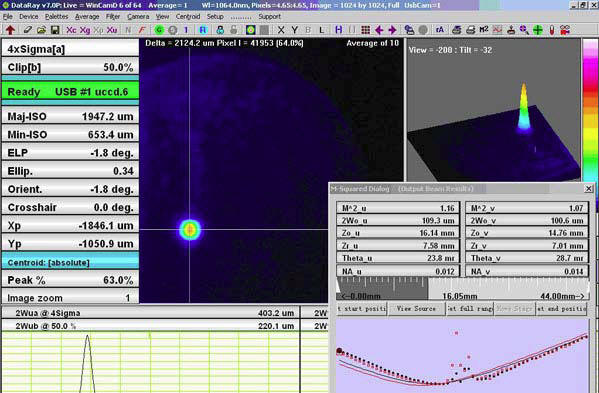Click the red video camera icon
The width and height of the screenshot is (599, 393).
(565, 30)
